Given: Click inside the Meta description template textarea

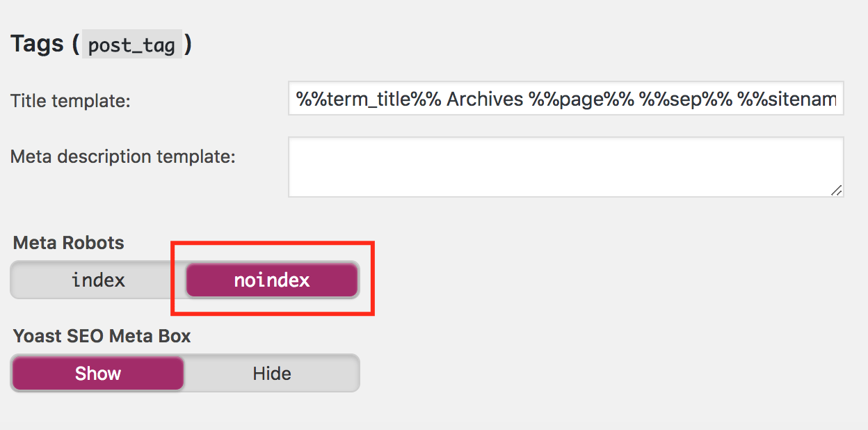Looking at the screenshot, I should pos(565,167).
